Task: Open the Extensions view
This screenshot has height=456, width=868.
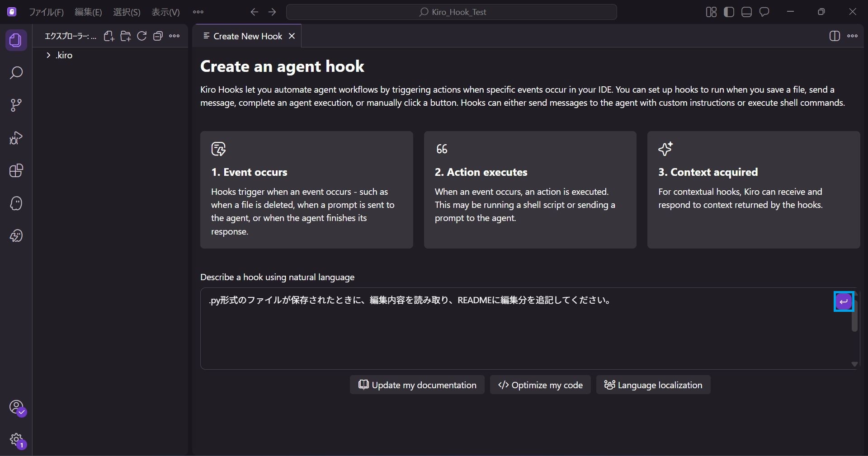Action: pos(16,170)
